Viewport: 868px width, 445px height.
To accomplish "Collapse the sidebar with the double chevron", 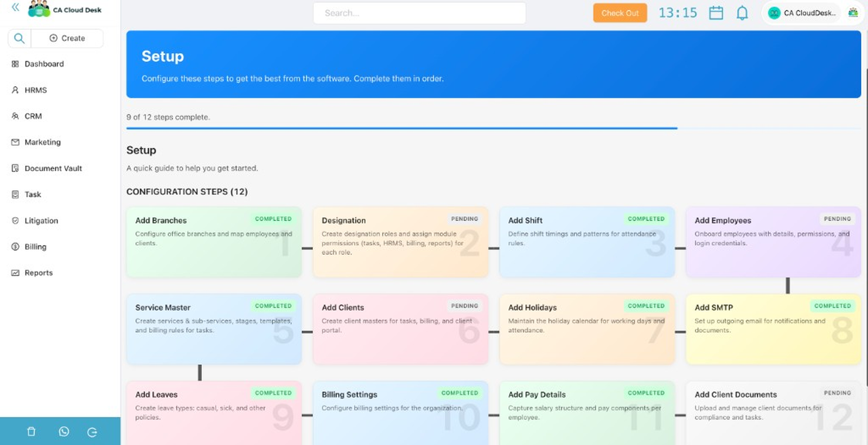I will tap(15, 8).
